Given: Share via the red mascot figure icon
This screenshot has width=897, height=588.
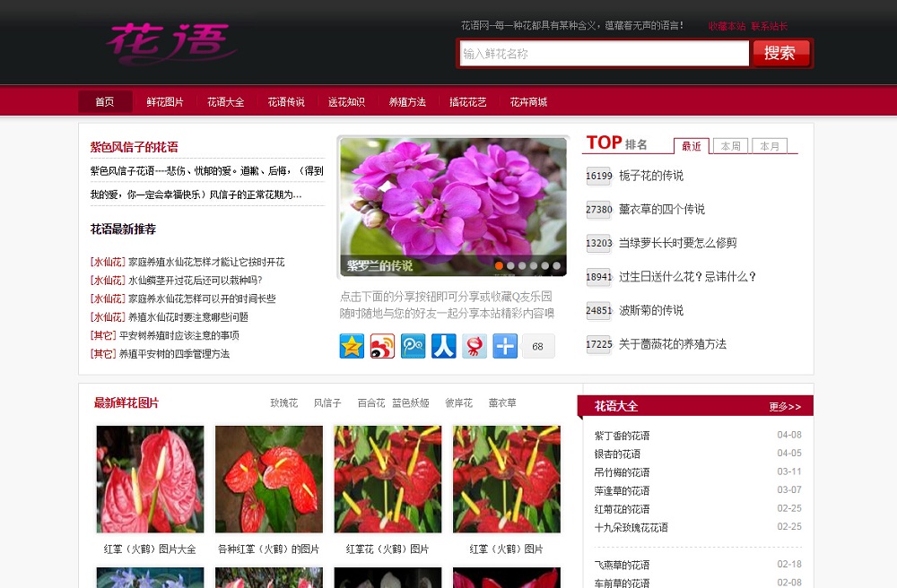Looking at the screenshot, I should [475, 346].
